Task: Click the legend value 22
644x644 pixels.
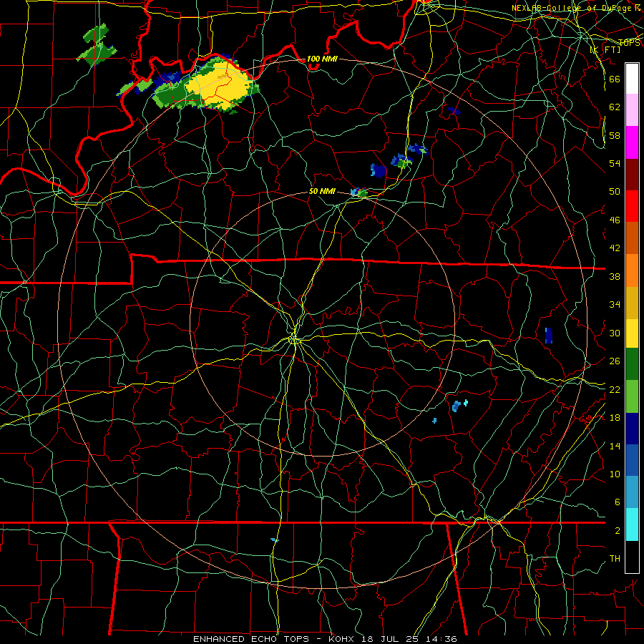Action: coord(615,389)
